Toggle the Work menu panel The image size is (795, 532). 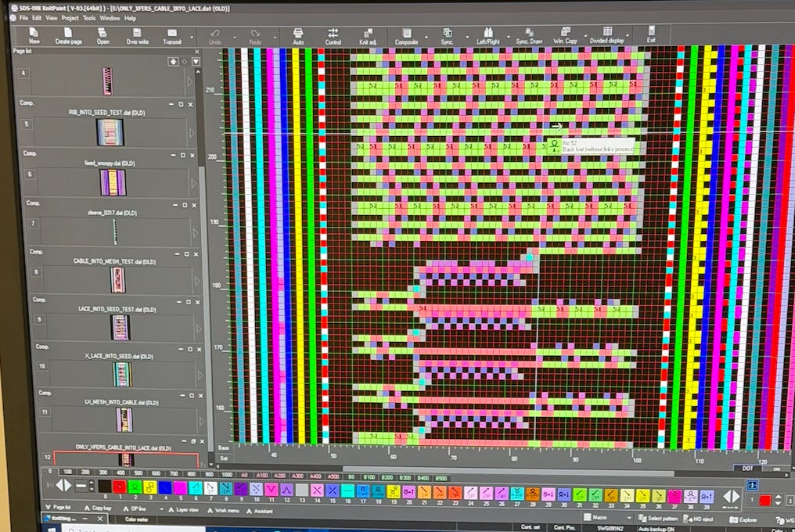coord(223,510)
